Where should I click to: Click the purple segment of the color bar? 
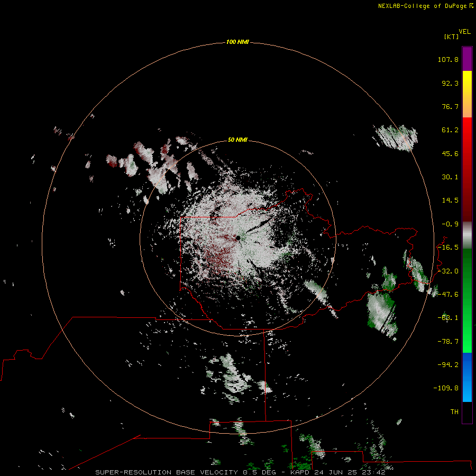coord(467,59)
